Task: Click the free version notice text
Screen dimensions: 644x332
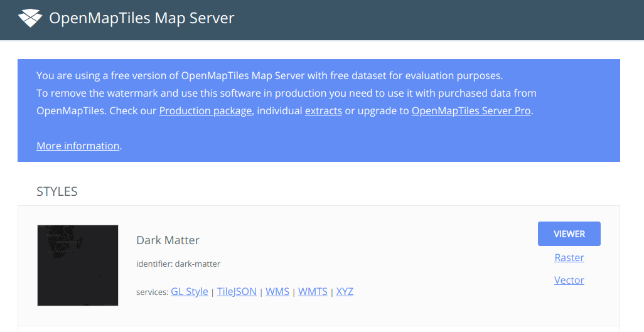Action: tap(270, 76)
